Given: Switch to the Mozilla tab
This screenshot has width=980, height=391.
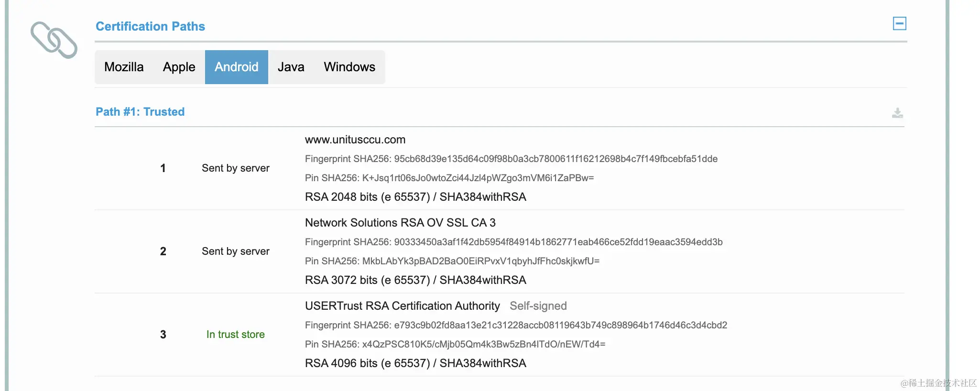Looking at the screenshot, I should (x=124, y=67).
